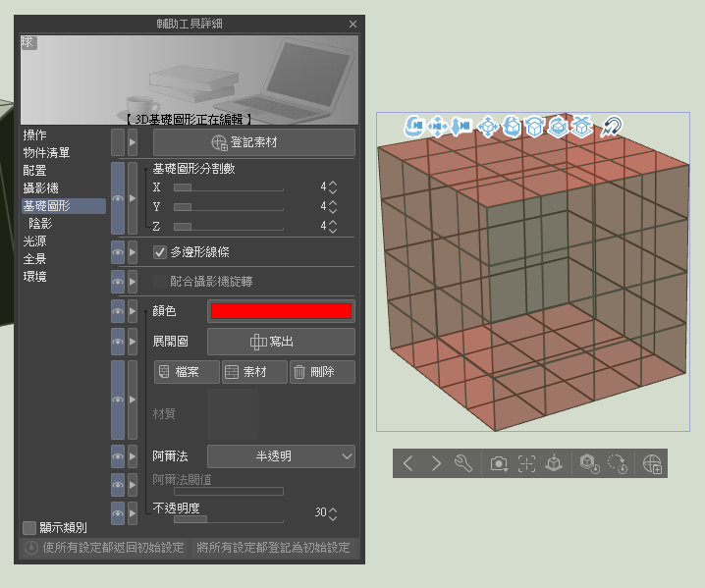Click the 刪除 texture delete button
Image resolution: width=705 pixels, height=588 pixels.
[x=322, y=372]
